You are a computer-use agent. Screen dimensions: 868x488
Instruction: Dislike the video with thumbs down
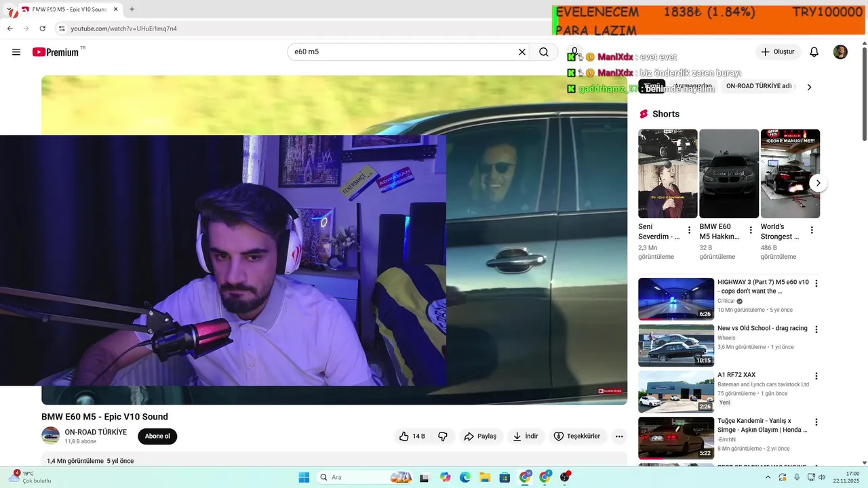click(x=443, y=436)
